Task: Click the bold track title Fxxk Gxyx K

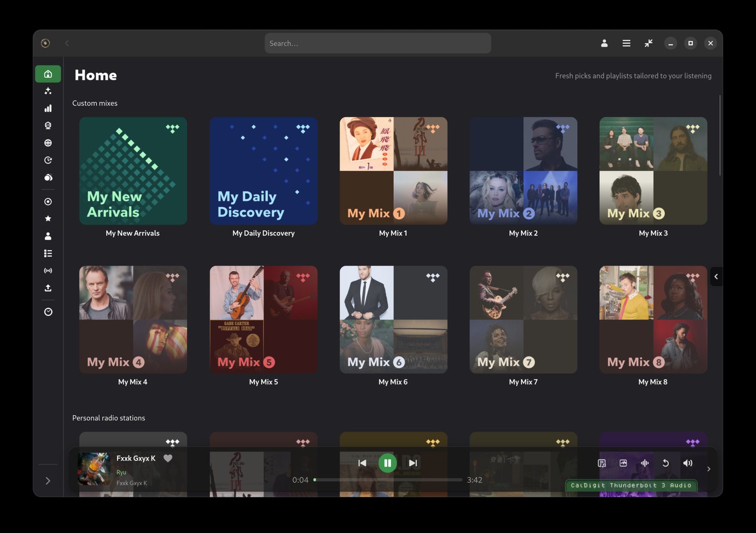Action: (136, 458)
